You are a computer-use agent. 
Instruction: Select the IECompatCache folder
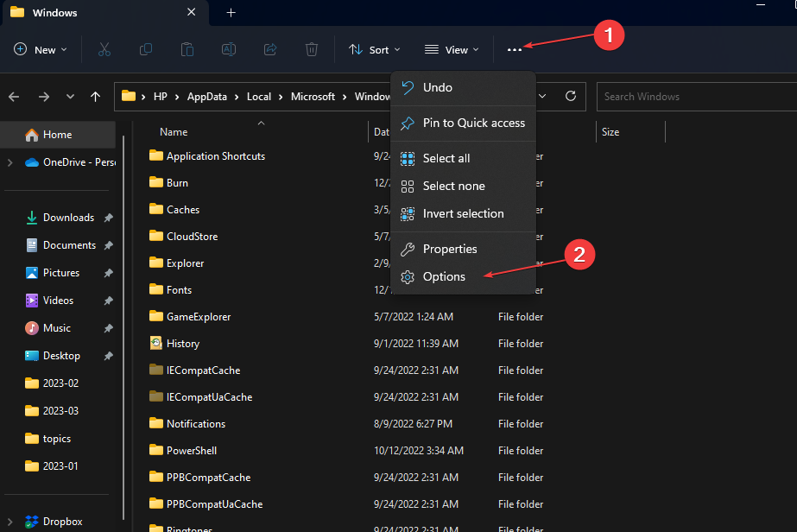click(203, 370)
